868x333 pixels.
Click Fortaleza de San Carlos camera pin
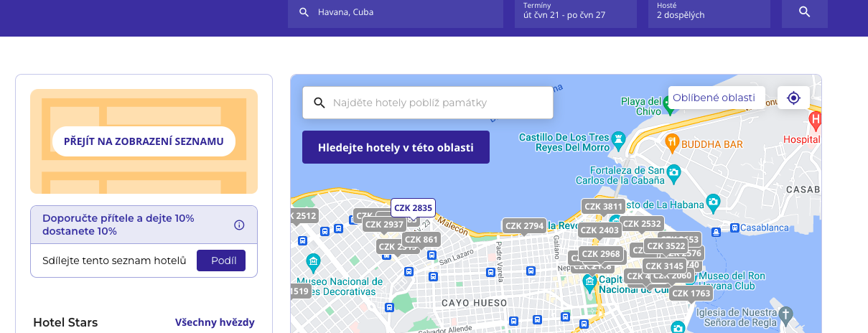673,173
